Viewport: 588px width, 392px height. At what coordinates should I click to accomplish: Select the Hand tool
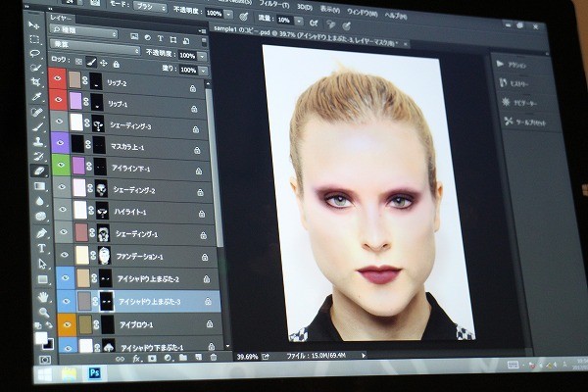pyautogui.click(x=43, y=297)
